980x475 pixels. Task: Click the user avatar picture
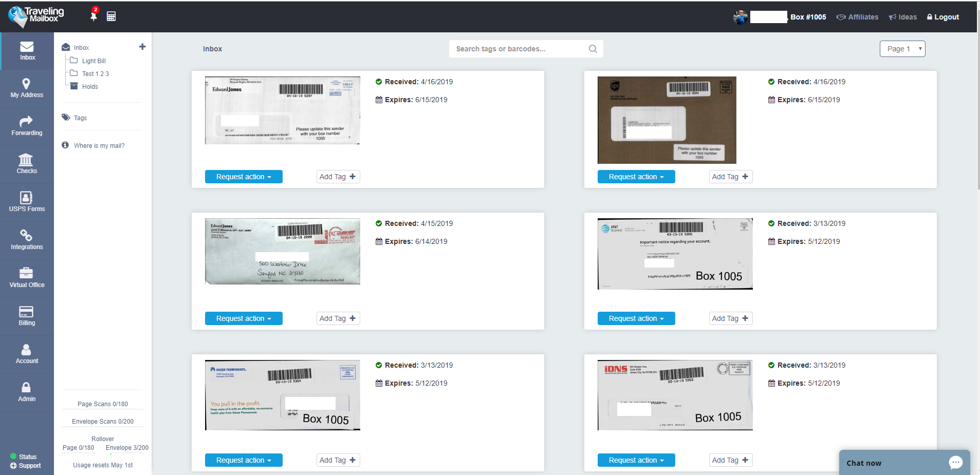[740, 17]
